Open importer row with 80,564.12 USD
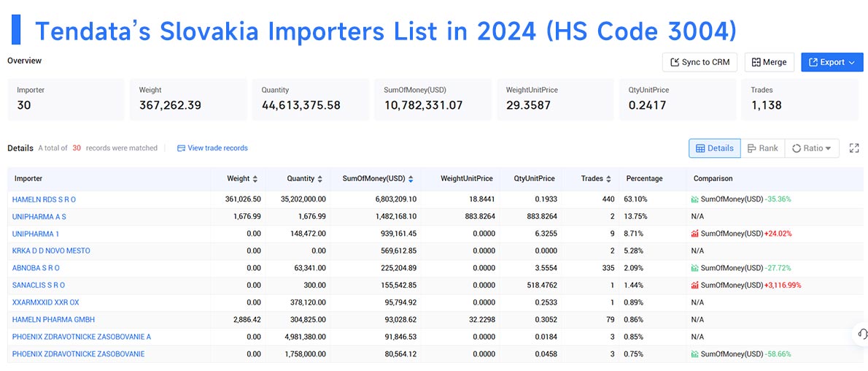868x371 pixels. pos(79,353)
